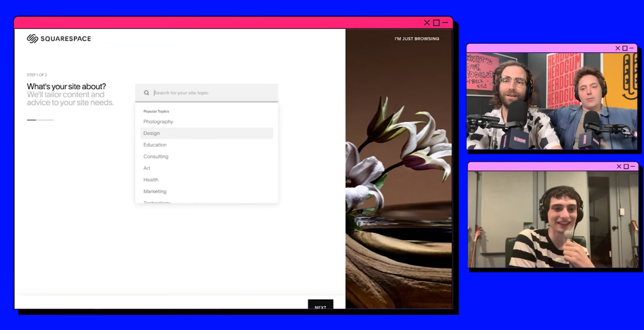Maximize the striped-shirt guest video window

(626, 167)
